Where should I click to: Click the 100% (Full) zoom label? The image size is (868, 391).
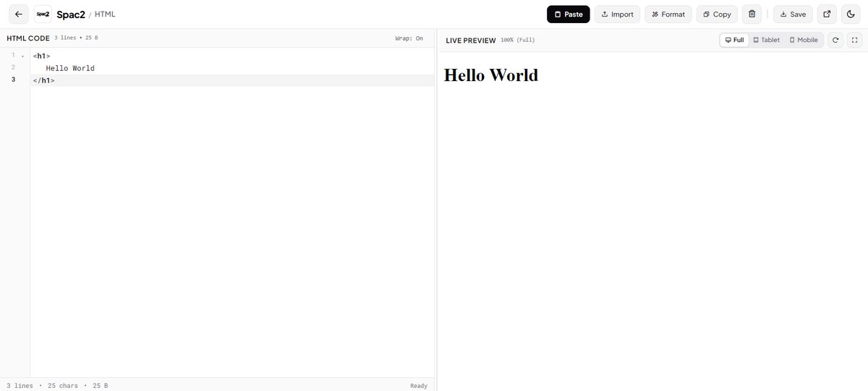518,41
